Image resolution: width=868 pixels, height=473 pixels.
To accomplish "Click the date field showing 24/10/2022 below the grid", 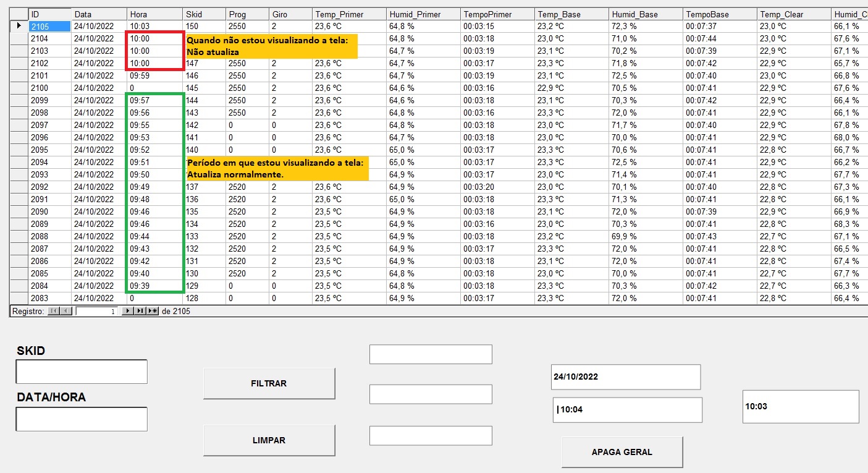I will pyautogui.click(x=626, y=377).
